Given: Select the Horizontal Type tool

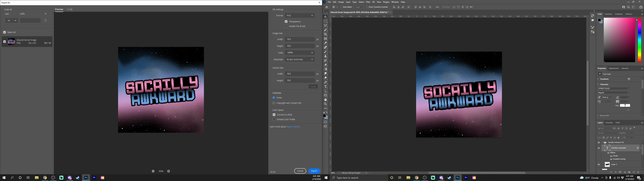Looking at the screenshot, I should coord(325,86).
